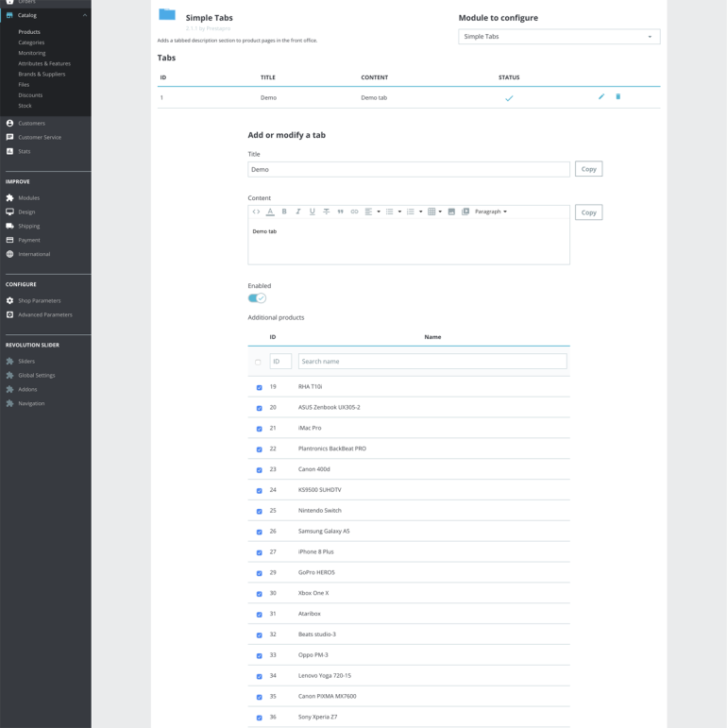
Task: Click the Search name input field
Action: pyautogui.click(x=432, y=362)
